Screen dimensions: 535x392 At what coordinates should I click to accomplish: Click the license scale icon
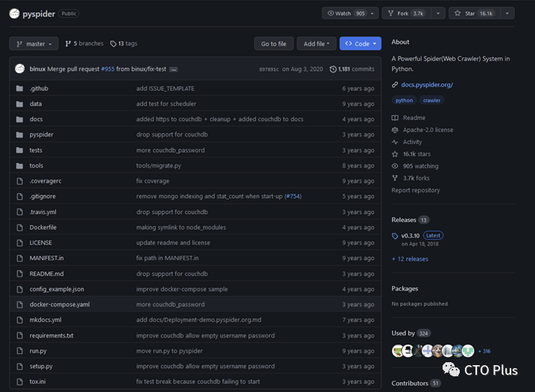tap(395, 130)
